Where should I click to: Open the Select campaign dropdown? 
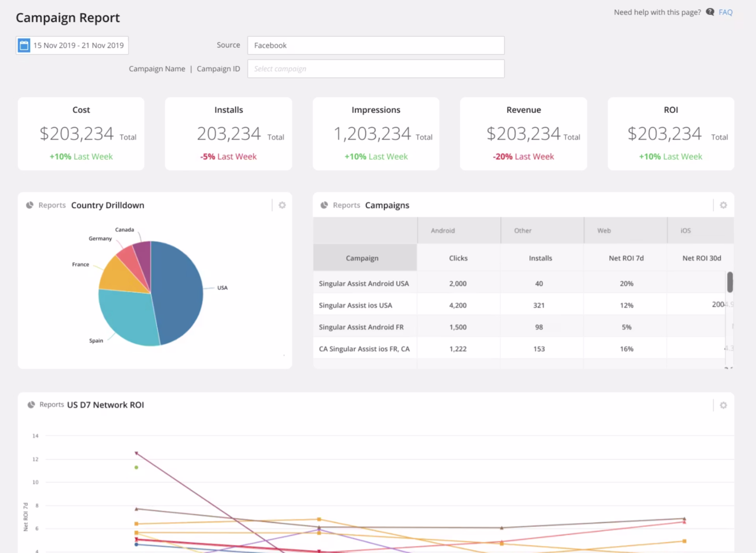coord(375,69)
